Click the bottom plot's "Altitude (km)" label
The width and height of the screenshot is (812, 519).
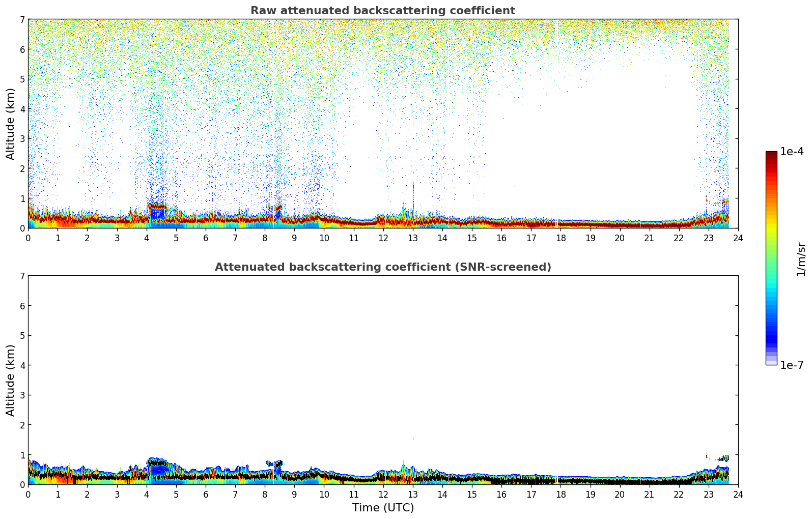(11, 380)
